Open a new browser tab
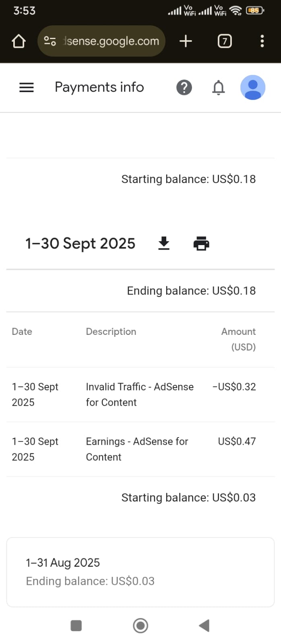 click(186, 41)
